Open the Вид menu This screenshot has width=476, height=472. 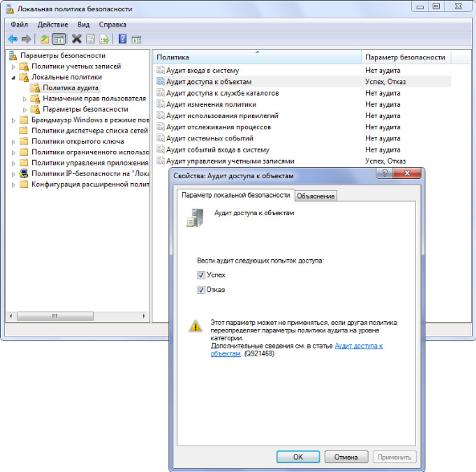(83, 25)
